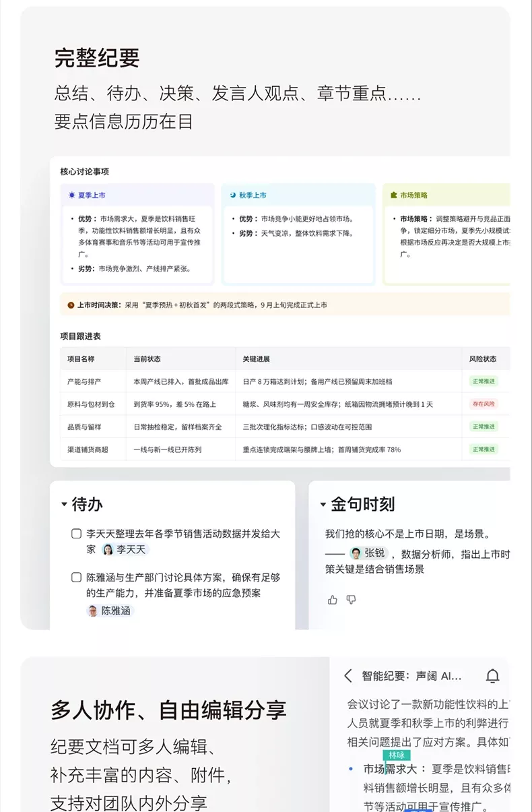The height and width of the screenshot is (812, 532).
Task: Open notifications via the bell icon
Action: (493, 676)
